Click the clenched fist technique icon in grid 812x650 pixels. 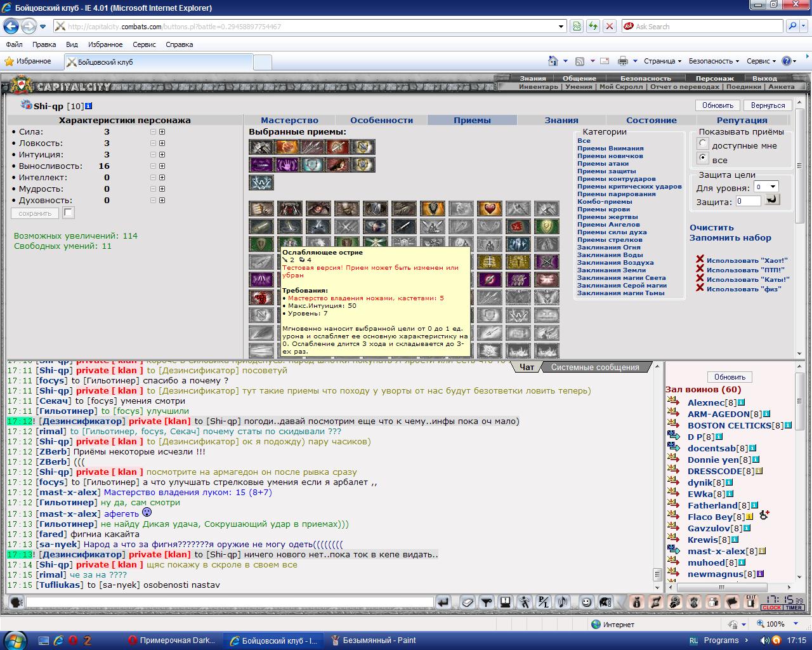(x=261, y=208)
